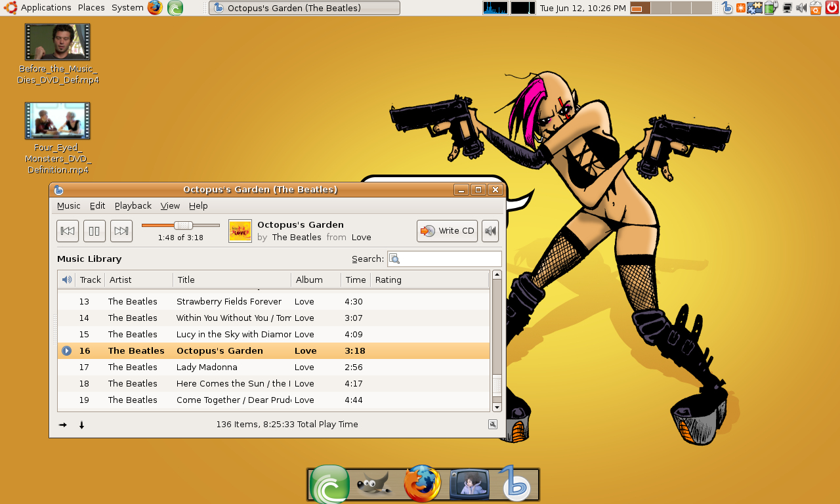The image size is (840, 504).
Task: Select the Within You Without You track
Action: [x=274, y=318]
